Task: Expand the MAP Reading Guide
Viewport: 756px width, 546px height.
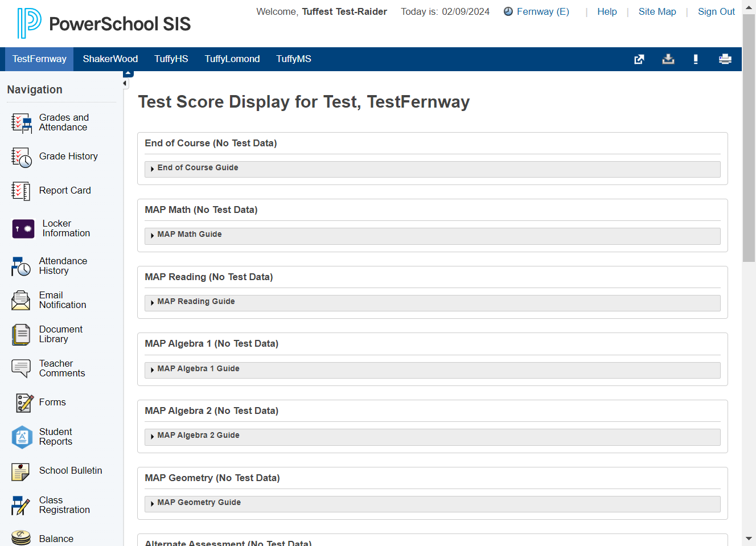Action: tap(432, 303)
